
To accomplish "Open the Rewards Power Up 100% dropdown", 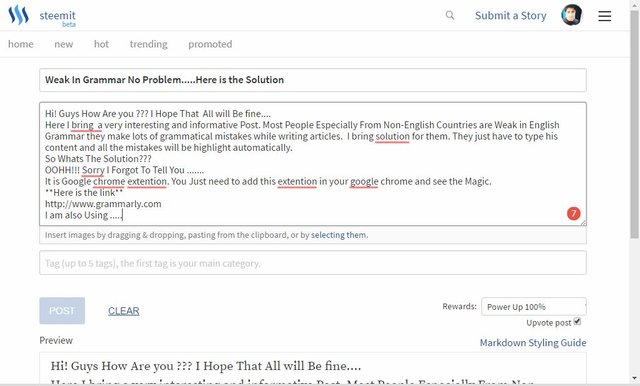I will (x=533, y=306).
